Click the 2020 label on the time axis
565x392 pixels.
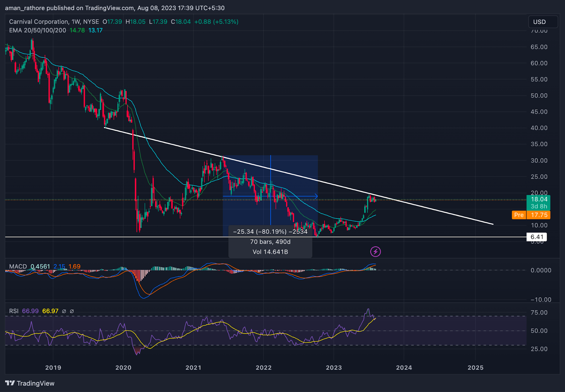coord(123,368)
